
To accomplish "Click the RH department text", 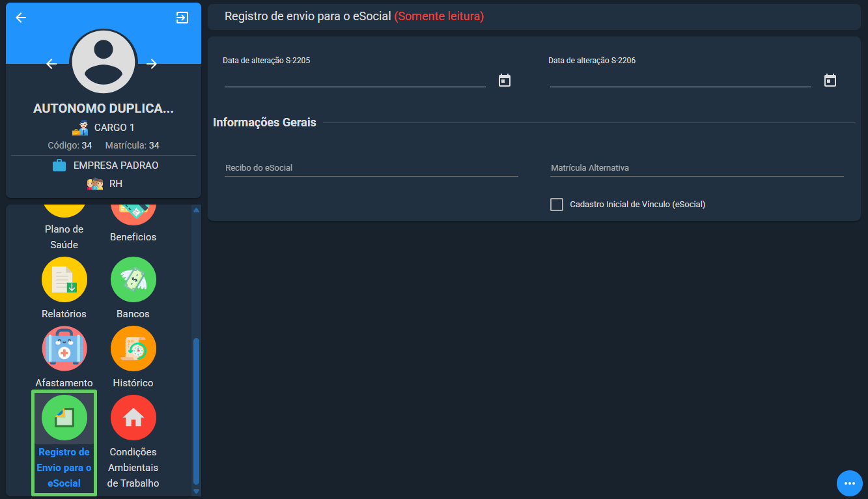I will [116, 184].
